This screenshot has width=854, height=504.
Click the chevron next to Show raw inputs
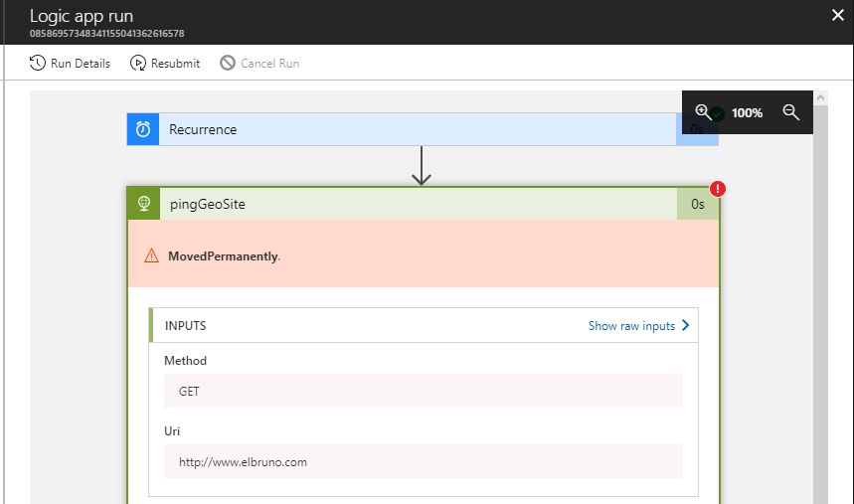685,325
